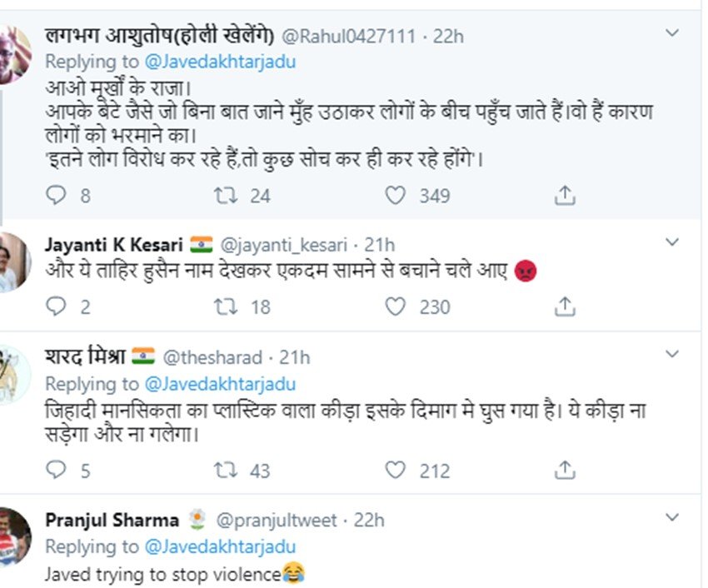Reply to Rahul0427111's Hindi tweet

coord(56,196)
